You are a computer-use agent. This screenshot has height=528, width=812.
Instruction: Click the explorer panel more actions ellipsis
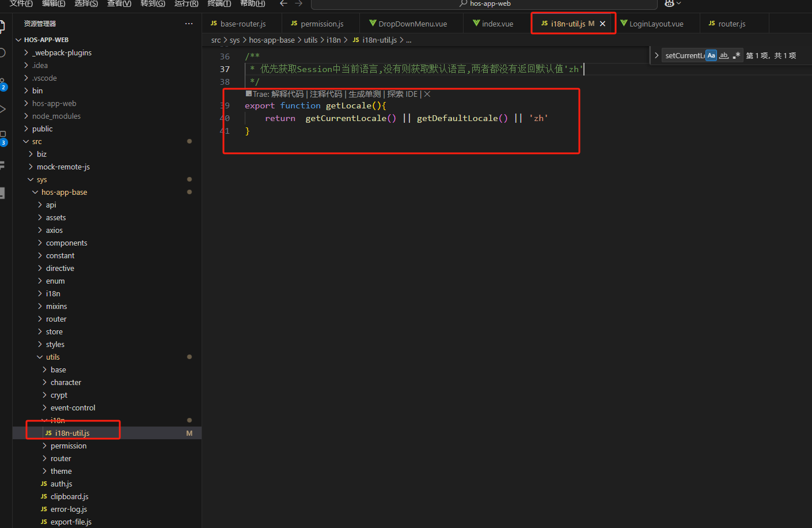pyautogui.click(x=189, y=24)
